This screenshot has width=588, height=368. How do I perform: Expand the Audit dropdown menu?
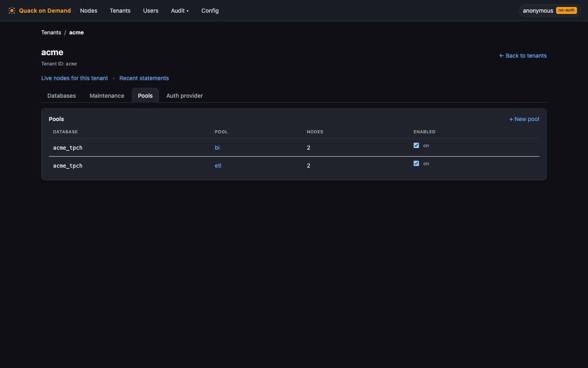click(x=180, y=11)
